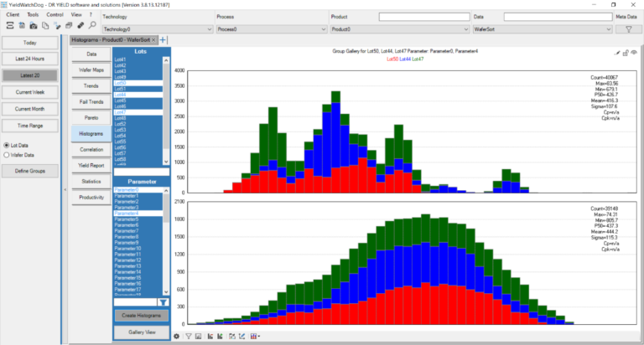Click the Data search input field

point(558,17)
